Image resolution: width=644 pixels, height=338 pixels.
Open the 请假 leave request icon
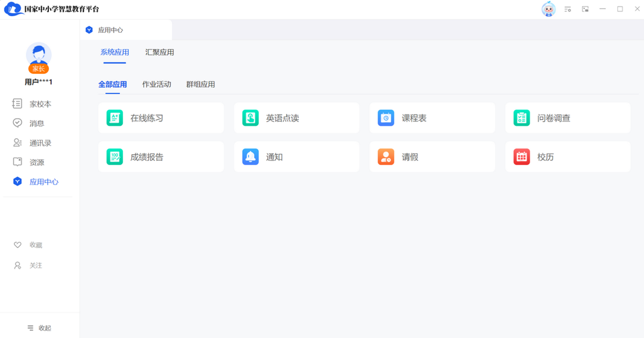click(386, 157)
